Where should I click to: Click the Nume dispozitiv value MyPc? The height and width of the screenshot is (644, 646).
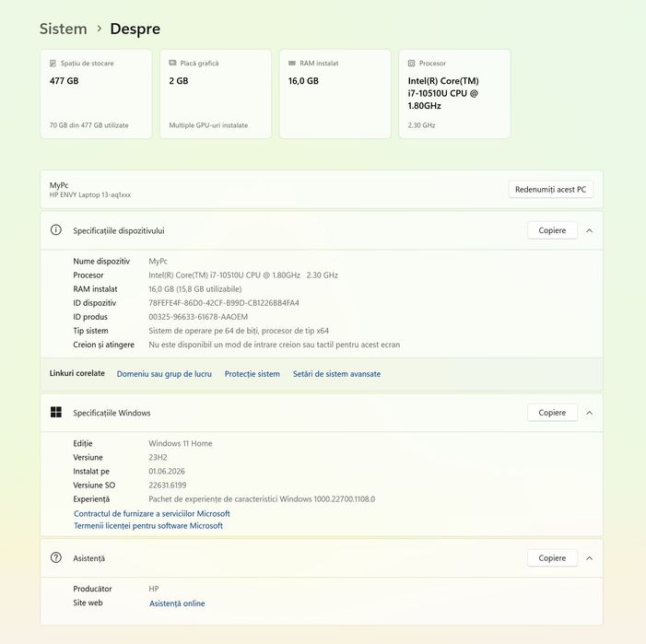point(159,261)
